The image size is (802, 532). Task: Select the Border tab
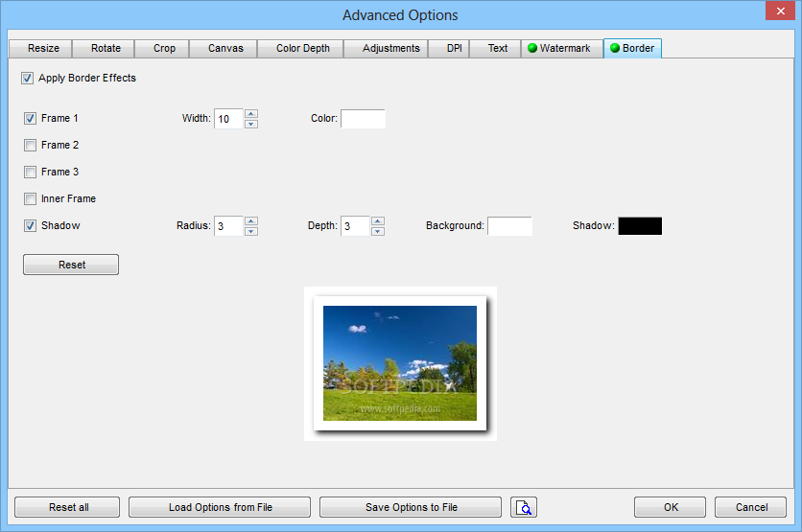click(x=633, y=48)
